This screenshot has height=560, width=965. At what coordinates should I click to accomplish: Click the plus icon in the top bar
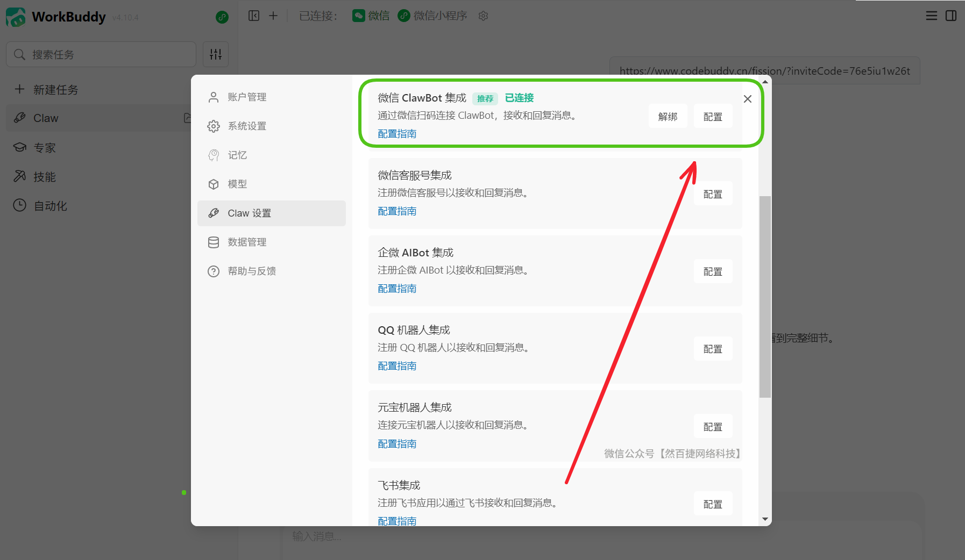273,16
